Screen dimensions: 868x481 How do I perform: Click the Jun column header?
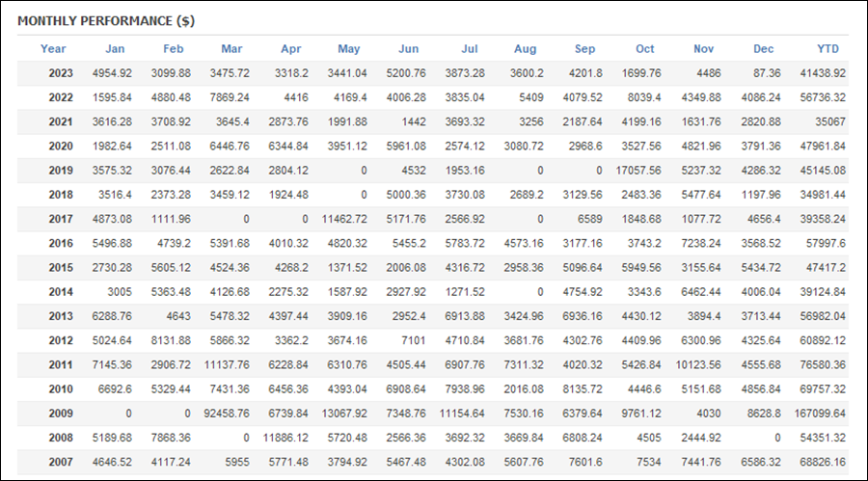tap(409, 49)
